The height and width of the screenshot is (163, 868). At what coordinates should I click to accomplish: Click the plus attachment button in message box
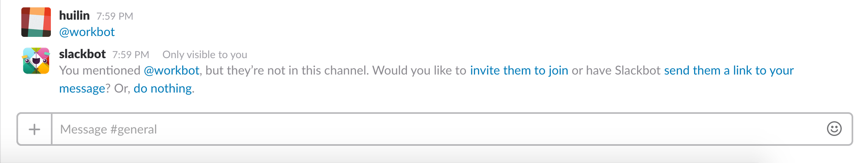click(34, 129)
